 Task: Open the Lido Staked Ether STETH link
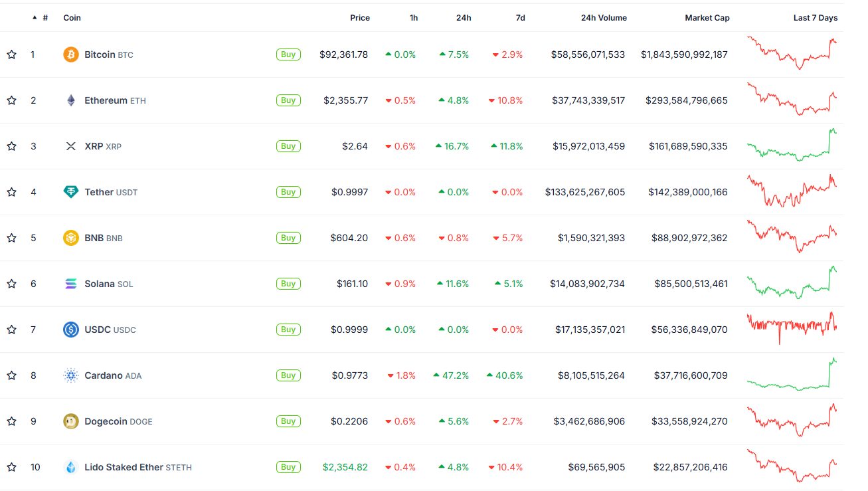coord(138,467)
